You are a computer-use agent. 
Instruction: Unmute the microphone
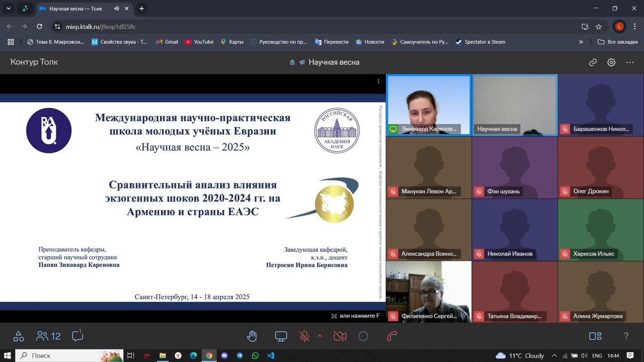(304, 336)
